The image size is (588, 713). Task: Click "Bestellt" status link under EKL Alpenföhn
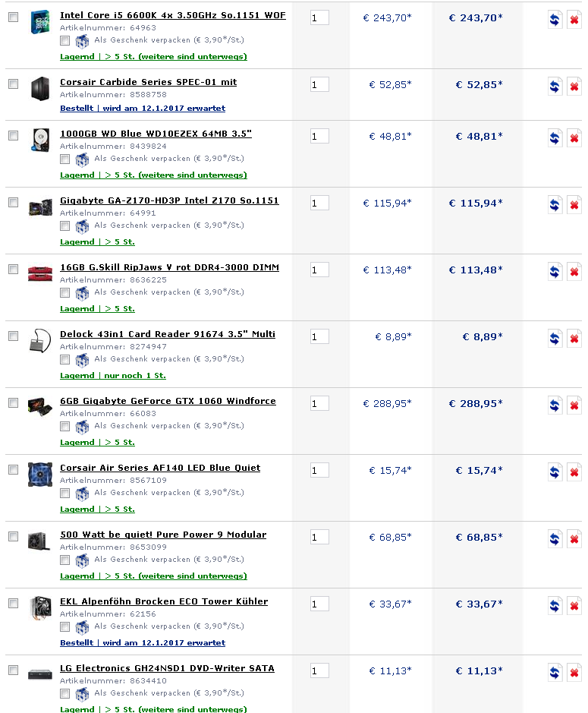[77, 642]
